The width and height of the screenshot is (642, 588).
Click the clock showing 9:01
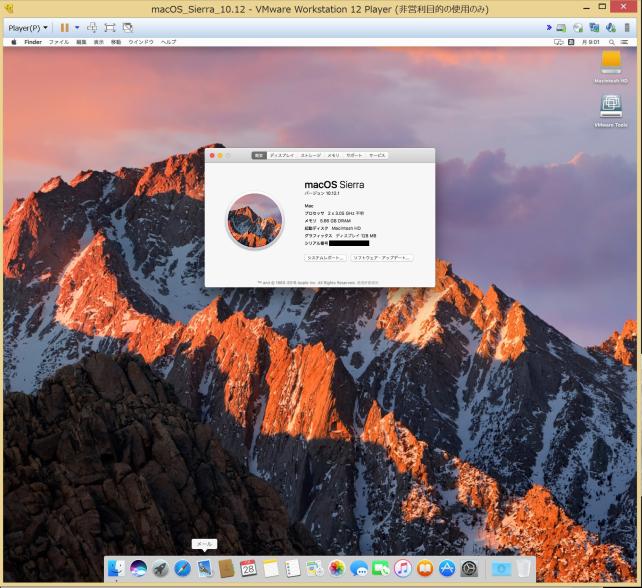(591, 42)
